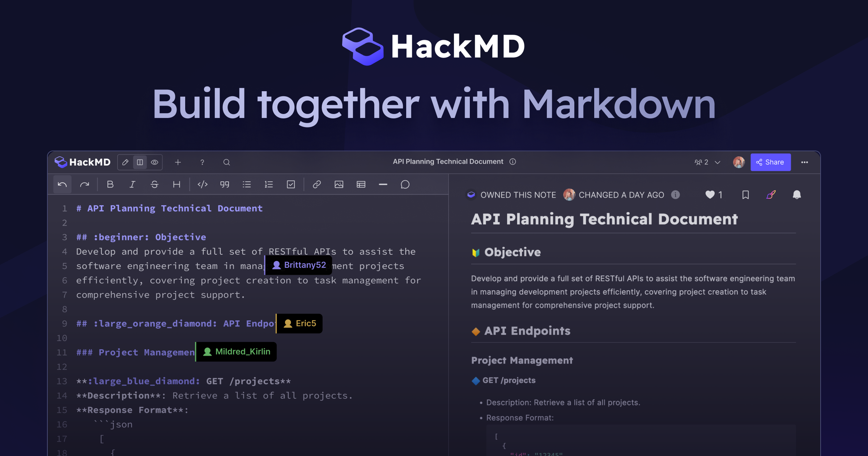Expand the collaborators dropdown menu

point(718,162)
